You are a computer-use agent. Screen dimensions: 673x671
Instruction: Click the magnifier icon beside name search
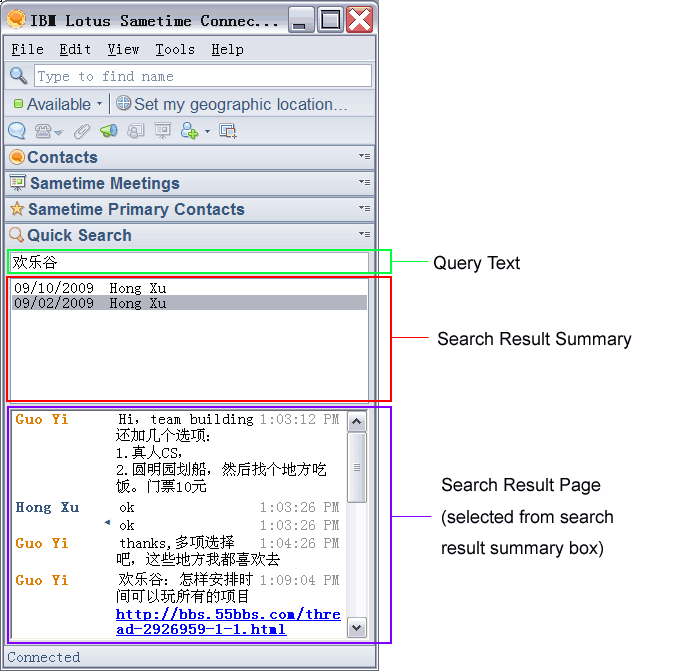click(18, 76)
